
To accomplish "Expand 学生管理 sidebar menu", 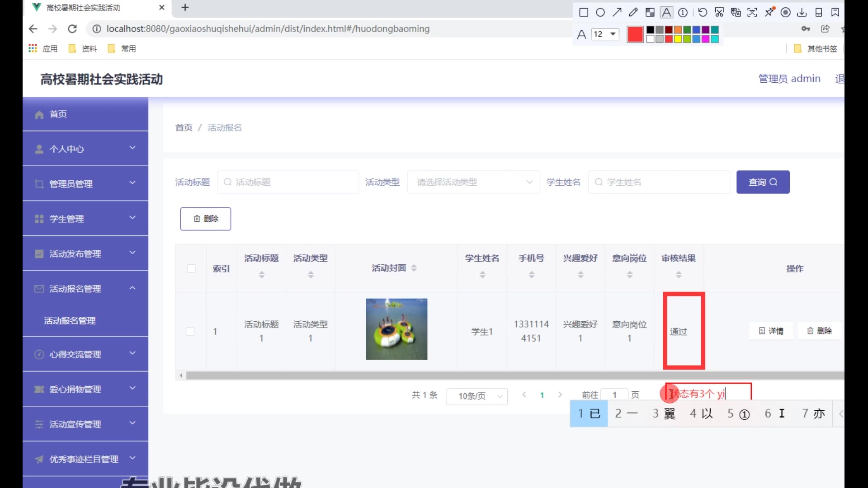I will 85,219.
